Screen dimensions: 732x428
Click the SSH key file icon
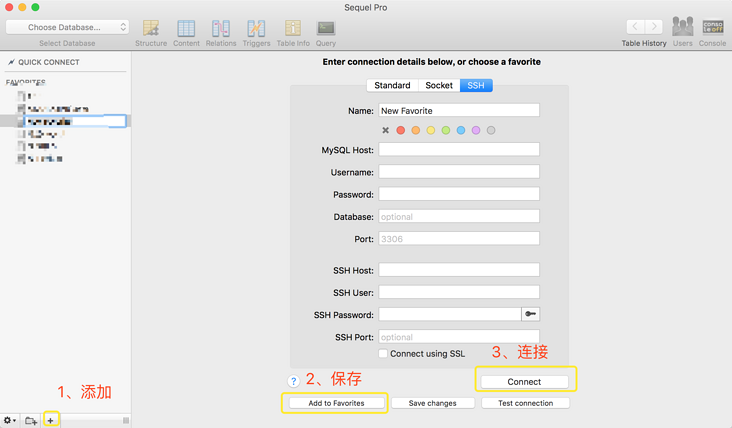[x=530, y=314]
